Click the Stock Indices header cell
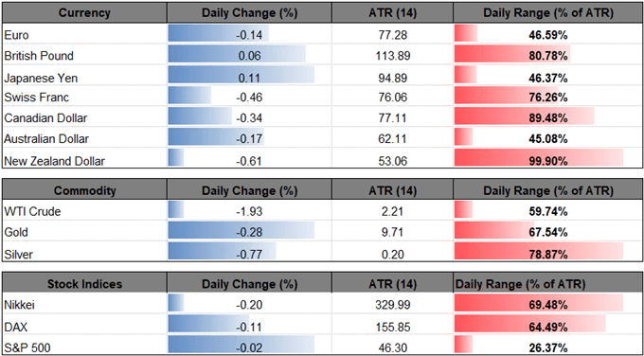Image resolution: width=644 pixels, height=356 pixels. 84,284
